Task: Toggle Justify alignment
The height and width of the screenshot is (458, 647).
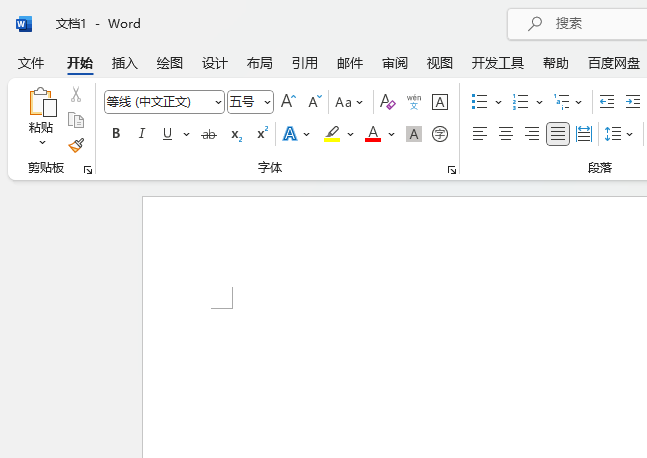Action: point(558,134)
